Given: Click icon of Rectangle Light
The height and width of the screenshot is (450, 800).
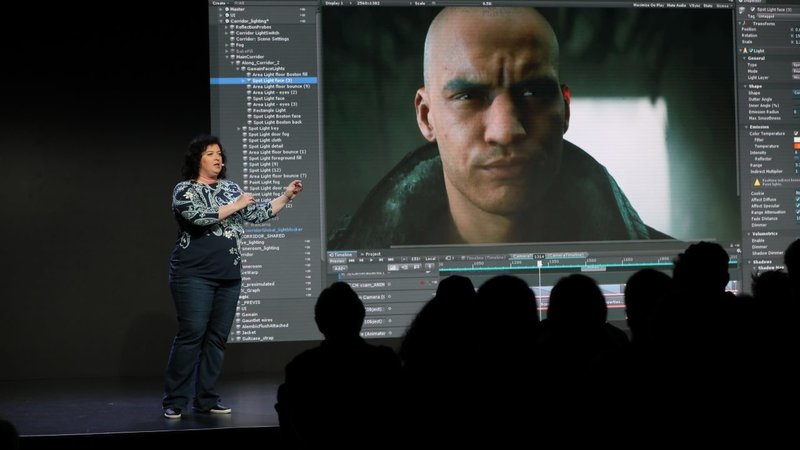Looking at the screenshot, I should point(249,110).
